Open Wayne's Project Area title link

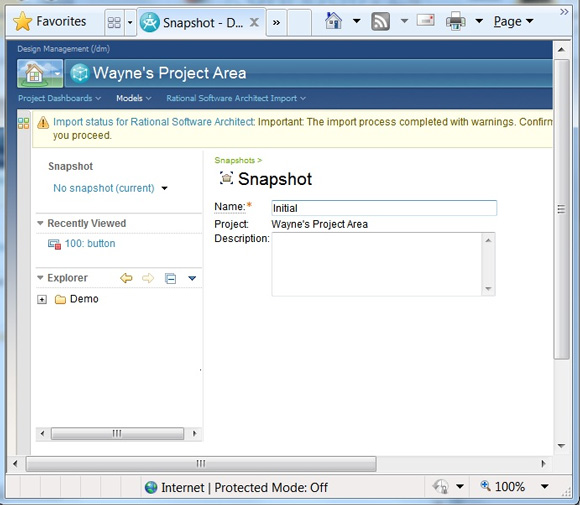[x=169, y=73]
